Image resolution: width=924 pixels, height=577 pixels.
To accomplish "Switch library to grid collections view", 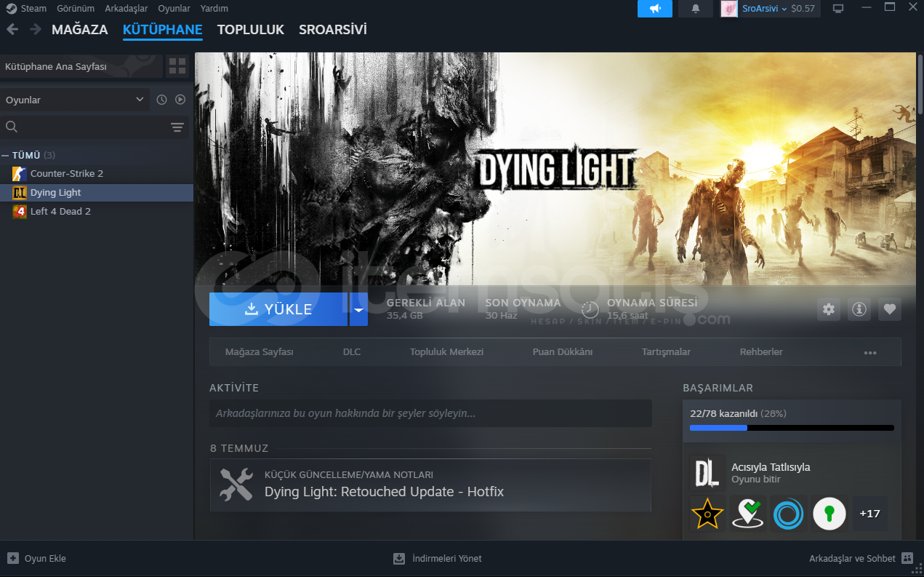I will pyautogui.click(x=177, y=66).
